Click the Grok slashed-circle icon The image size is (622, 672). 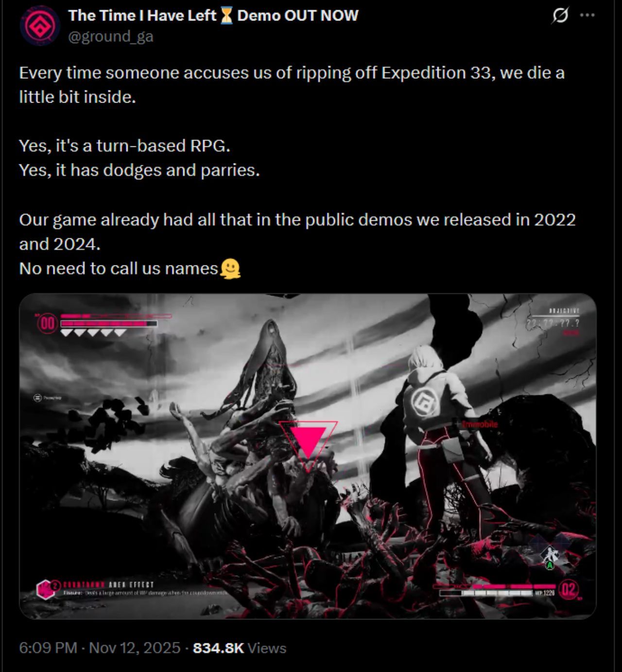(x=560, y=16)
